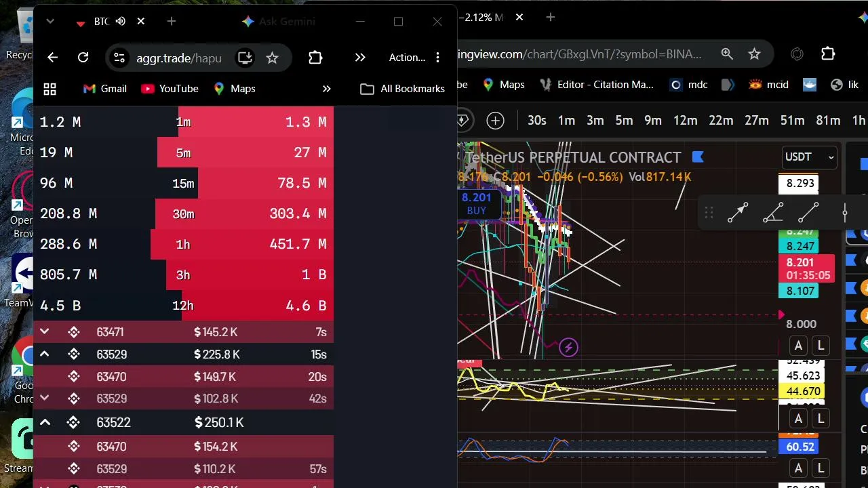This screenshot has width=868, height=488.
Task: Switch chart to 12m timeframe
Action: click(x=685, y=121)
